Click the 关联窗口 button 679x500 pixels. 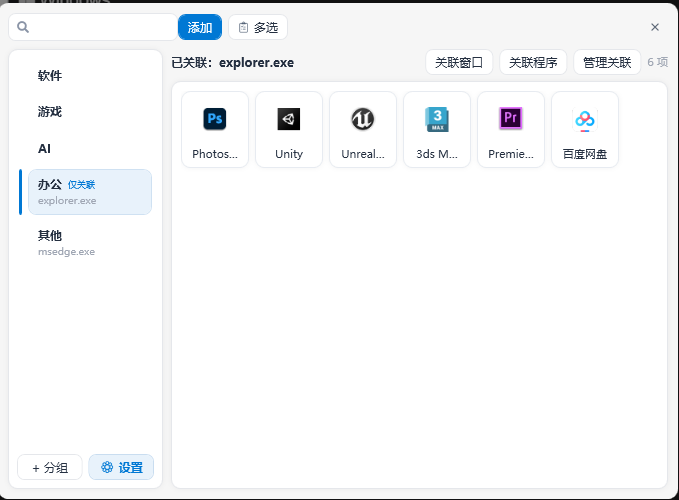pos(459,62)
